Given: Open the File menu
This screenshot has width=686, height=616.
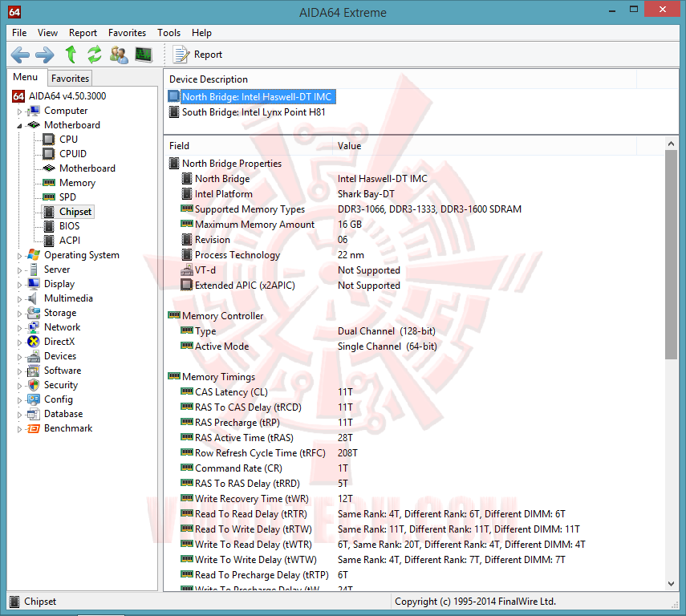Looking at the screenshot, I should pos(19,33).
